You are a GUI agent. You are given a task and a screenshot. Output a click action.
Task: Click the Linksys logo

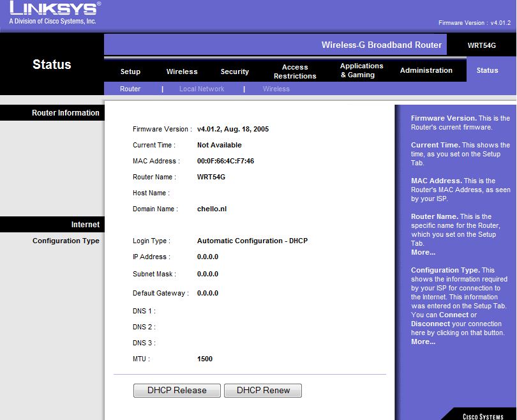pos(55,13)
